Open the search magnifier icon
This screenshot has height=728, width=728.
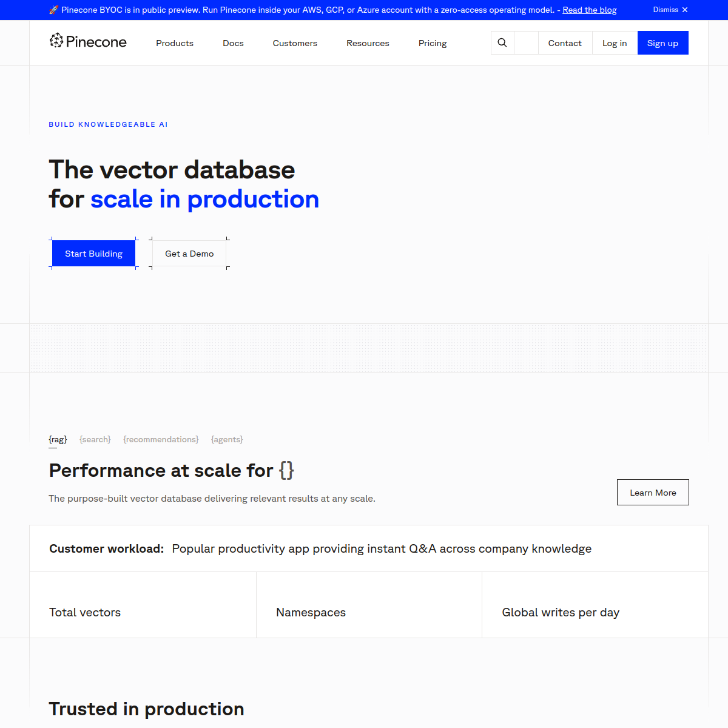502,43
